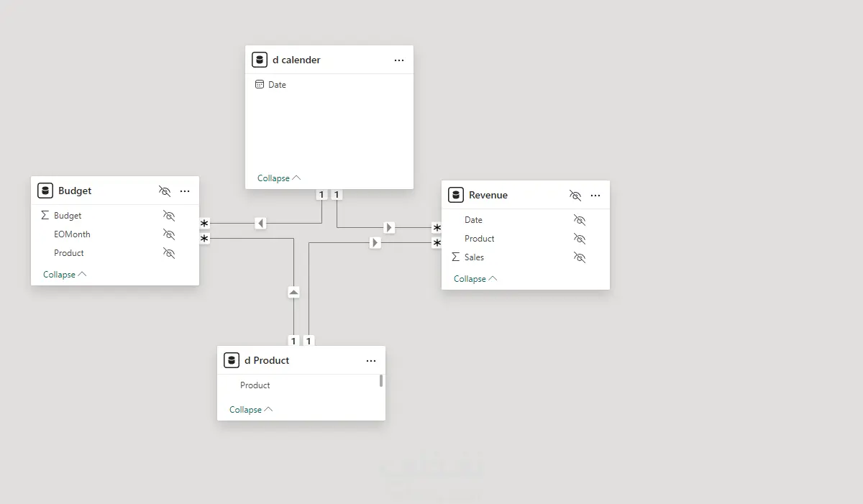Select the Product field in Budget table
This screenshot has height=504, width=863.
pyautogui.click(x=69, y=253)
